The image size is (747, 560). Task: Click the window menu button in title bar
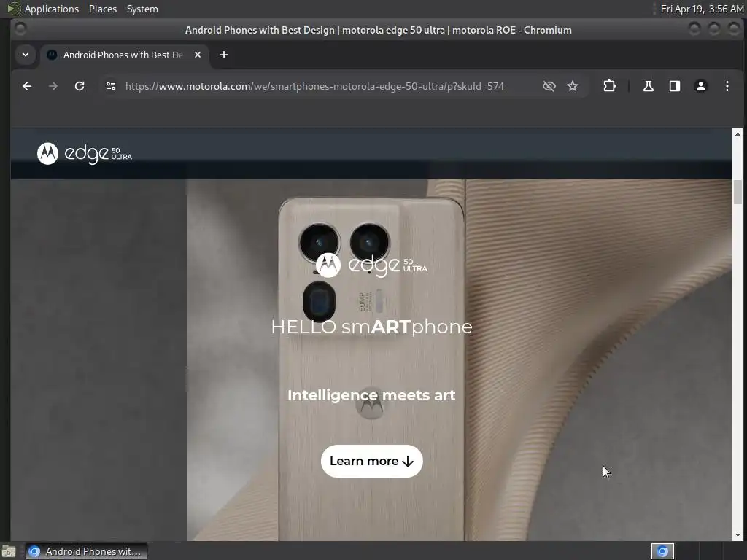click(20, 29)
